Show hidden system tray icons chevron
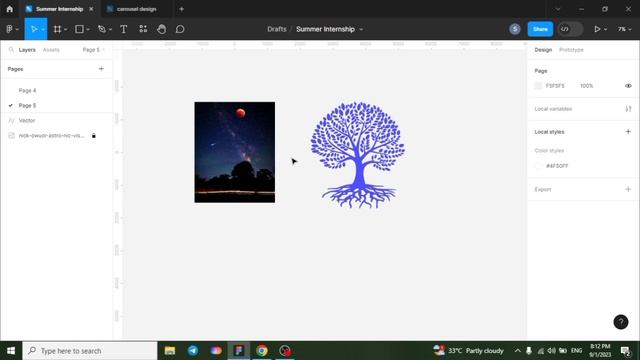640x360 pixels. [518, 351]
